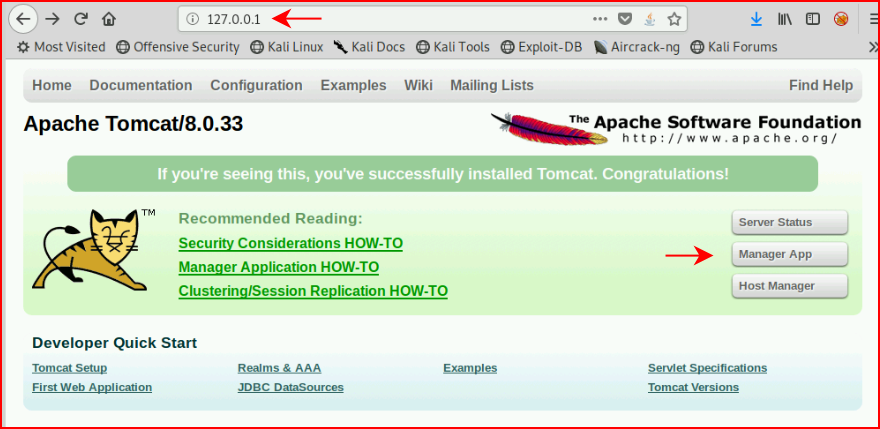The image size is (880, 429).
Task: Select Mailing Lists in Tomcat navigation
Action: tap(492, 85)
